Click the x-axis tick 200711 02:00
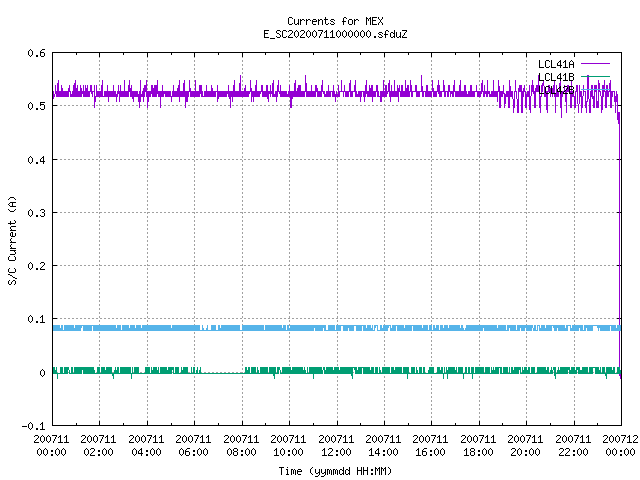640x480 pixels. [x=98, y=446]
